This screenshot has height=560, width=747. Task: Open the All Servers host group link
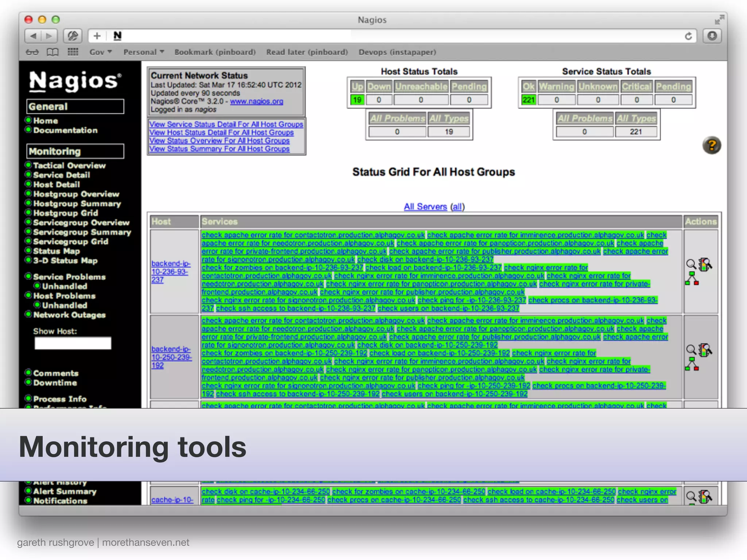[425, 206]
